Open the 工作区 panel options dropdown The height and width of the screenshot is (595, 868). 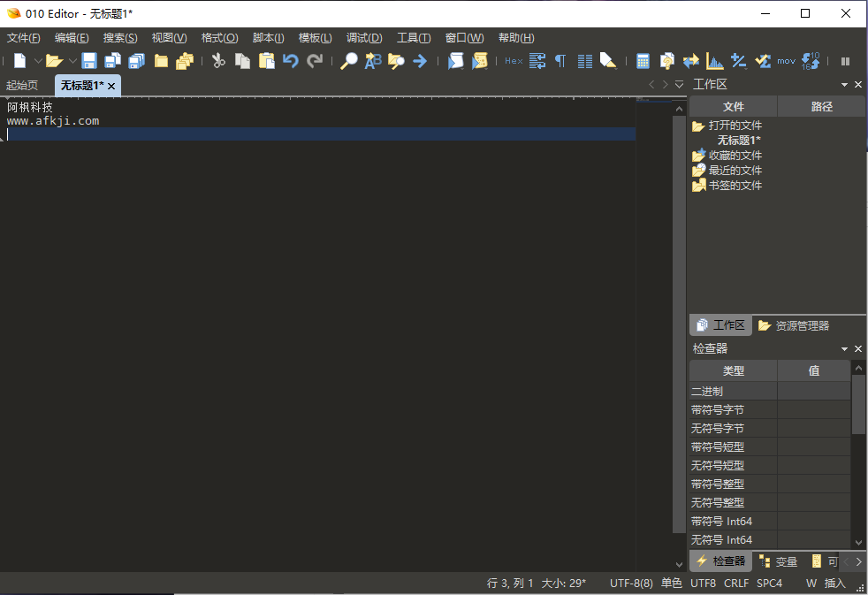844,85
